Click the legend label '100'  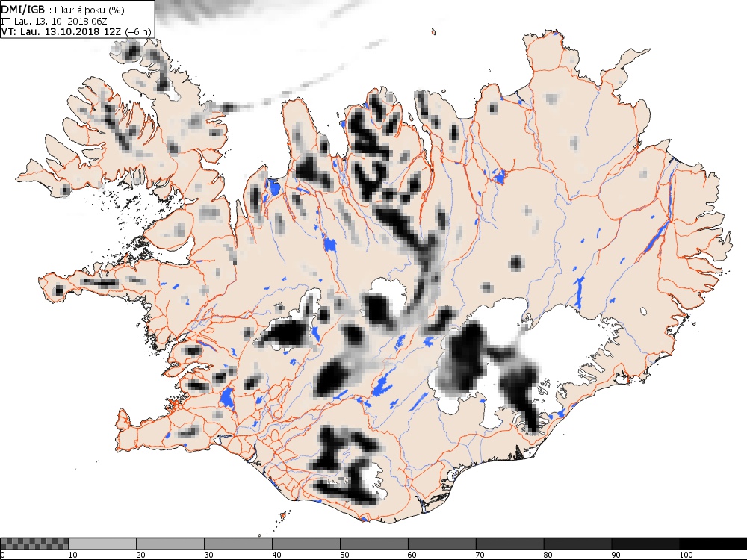tap(686, 555)
